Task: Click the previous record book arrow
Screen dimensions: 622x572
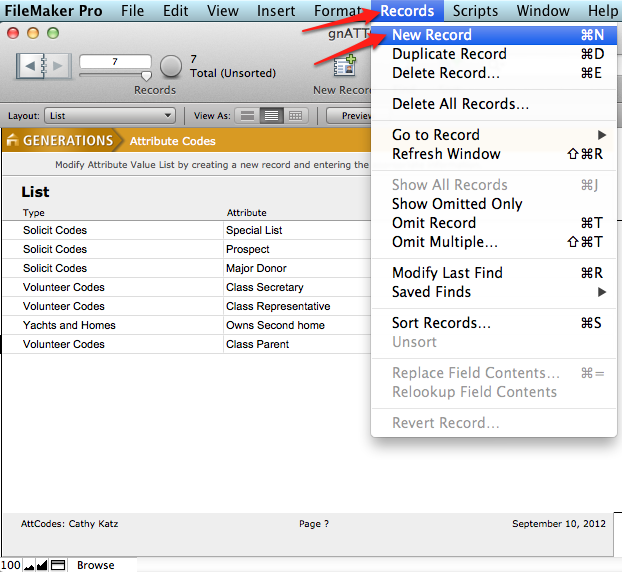Action: pyautogui.click(x=30, y=67)
